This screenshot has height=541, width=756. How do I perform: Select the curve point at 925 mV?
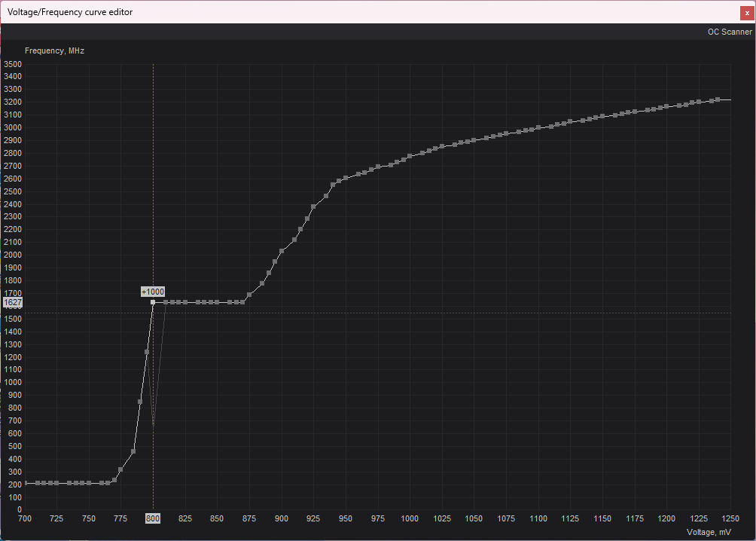pyautogui.click(x=313, y=206)
